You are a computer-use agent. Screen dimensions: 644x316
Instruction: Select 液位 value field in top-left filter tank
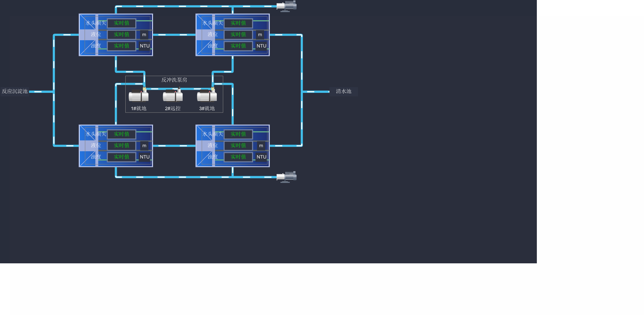tap(121, 35)
